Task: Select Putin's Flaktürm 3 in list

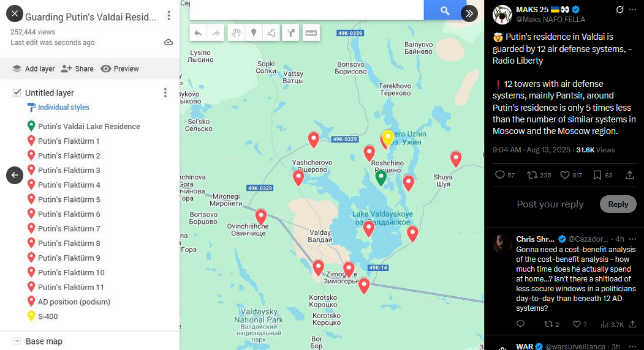Action: click(x=64, y=170)
